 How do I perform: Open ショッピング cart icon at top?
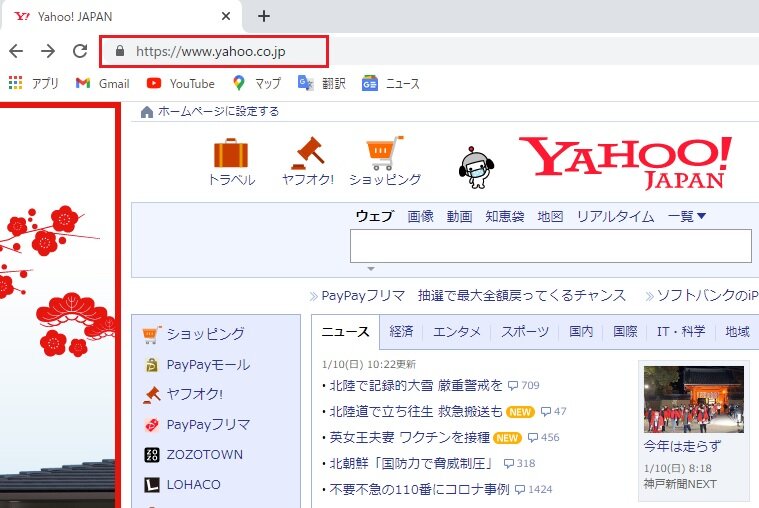385,153
